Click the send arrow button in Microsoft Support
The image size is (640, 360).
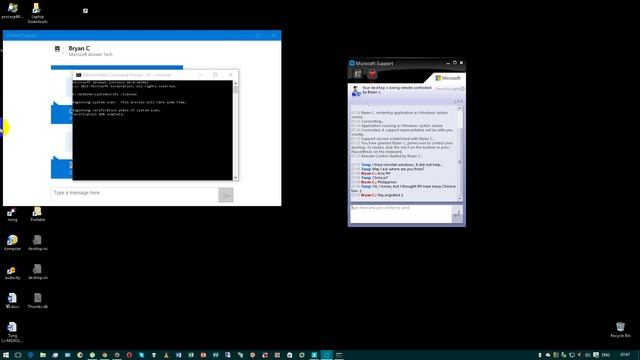point(457,213)
